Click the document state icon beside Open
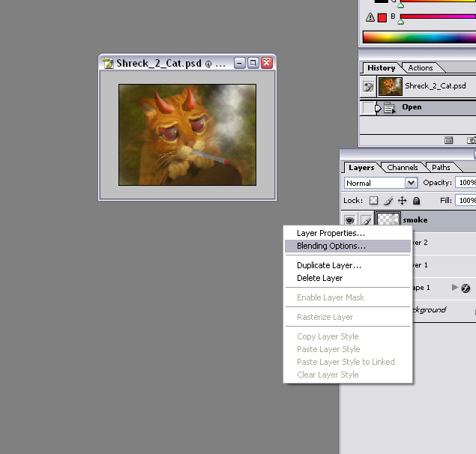The height and width of the screenshot is (454, 476). pyautogui.click(x=390, y=108)
